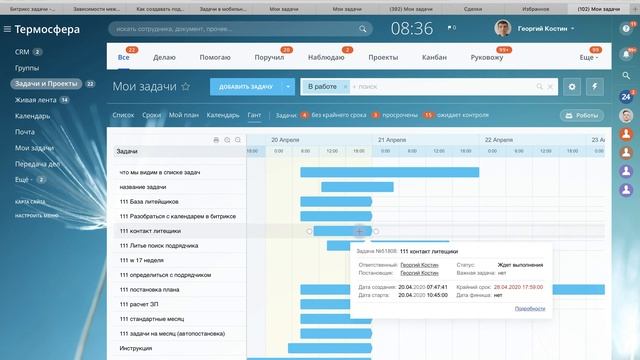Image resolution: width=640 pixels, height=360 pixels.
Task: Open the help question mark icon
Action: [x=626, y=29]
